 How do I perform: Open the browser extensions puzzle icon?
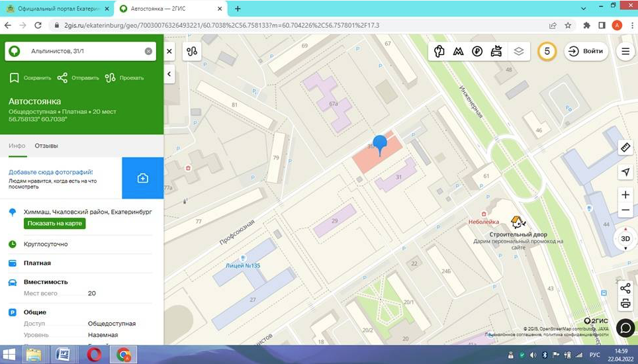[587, 25]
